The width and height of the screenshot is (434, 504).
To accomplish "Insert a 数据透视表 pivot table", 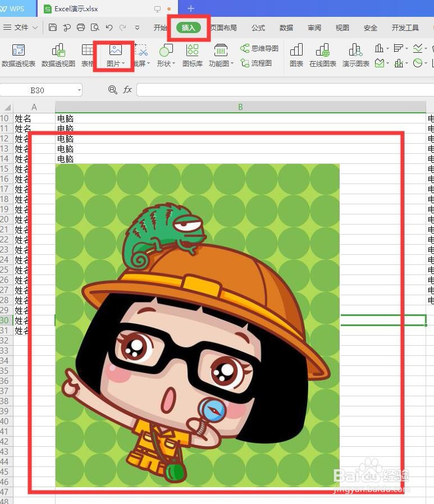I will [x=19, y=56].
